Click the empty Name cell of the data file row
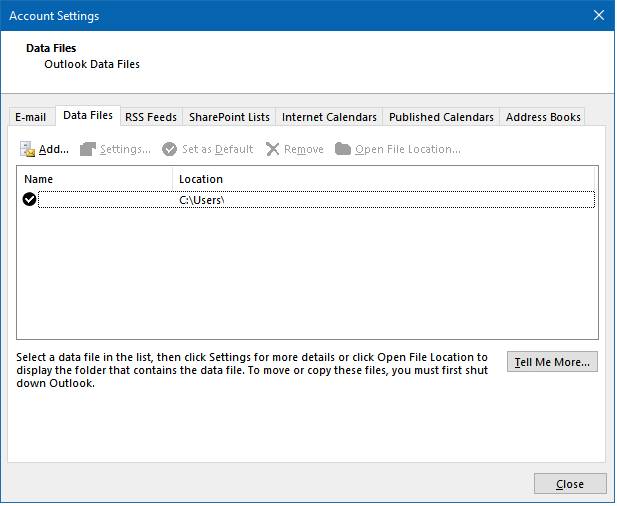 [106, 200]
